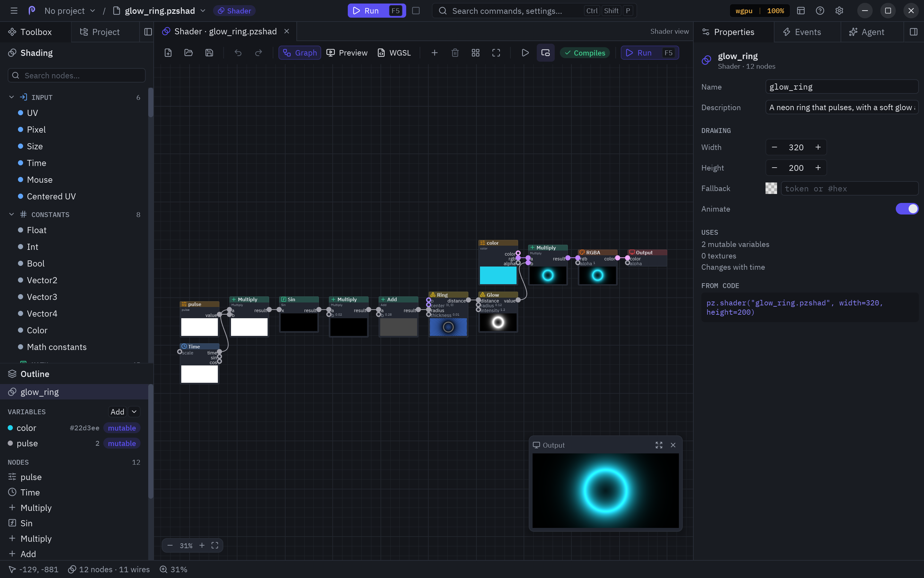Open the hamburger main menu

14,11
